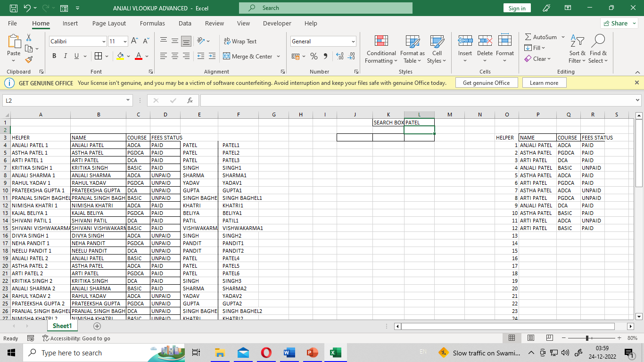The image size is (644, 362).
Task: Add a new sheet with plus icon
Action: (97, 326)
